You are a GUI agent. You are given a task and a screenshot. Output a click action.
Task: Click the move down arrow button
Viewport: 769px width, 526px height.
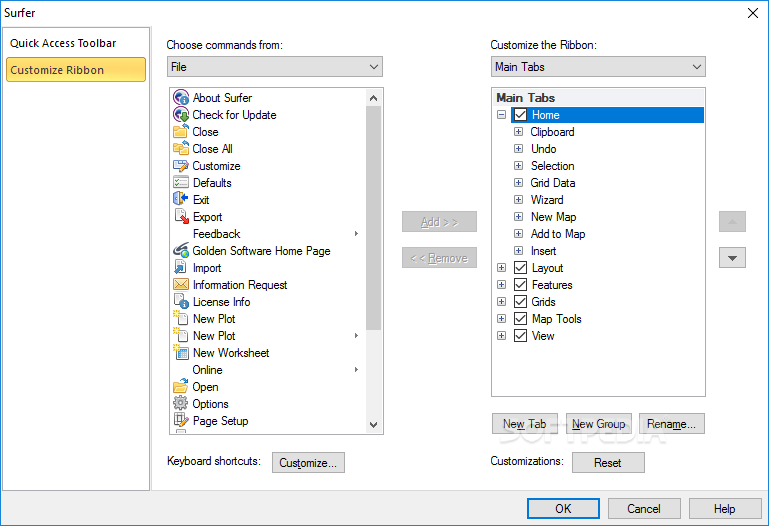(x=732, y=258)
